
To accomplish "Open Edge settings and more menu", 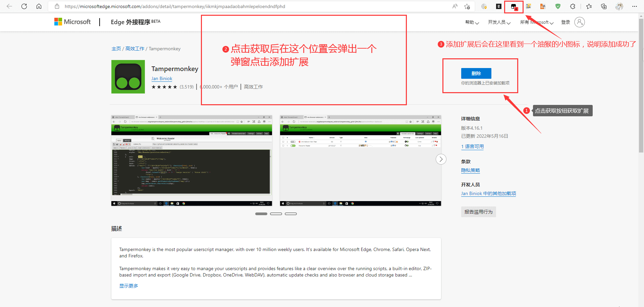I will [634, 6].
